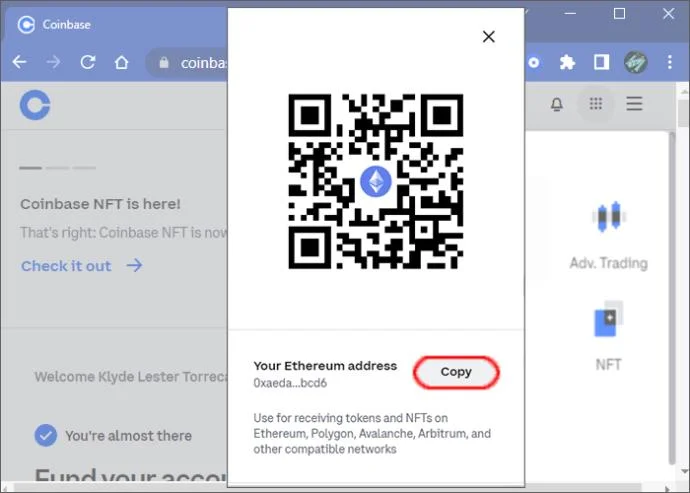This screenshot has height=493, width=690.
Task: Open the browser extensions puzzle icon
Action: coord(567,62)
